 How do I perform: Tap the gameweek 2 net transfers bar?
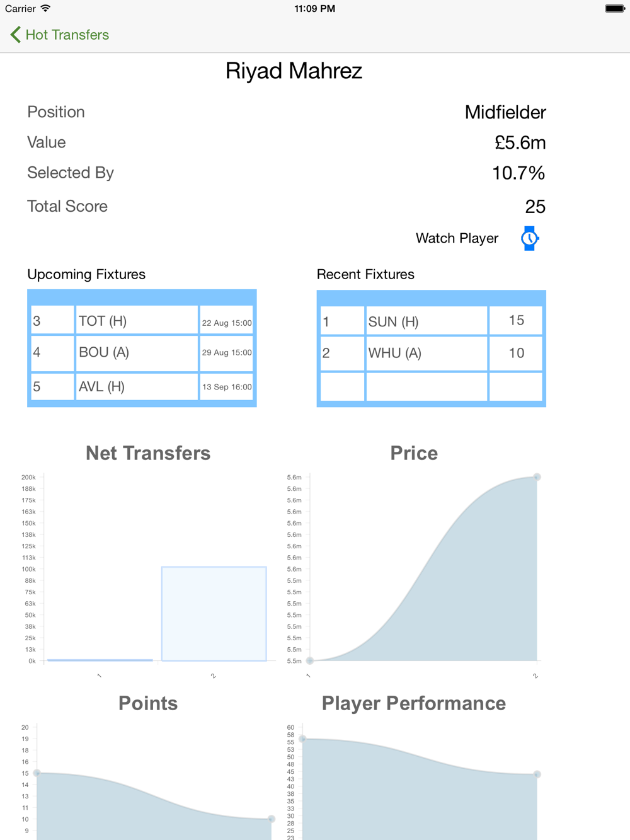click(x=214, y=614)
